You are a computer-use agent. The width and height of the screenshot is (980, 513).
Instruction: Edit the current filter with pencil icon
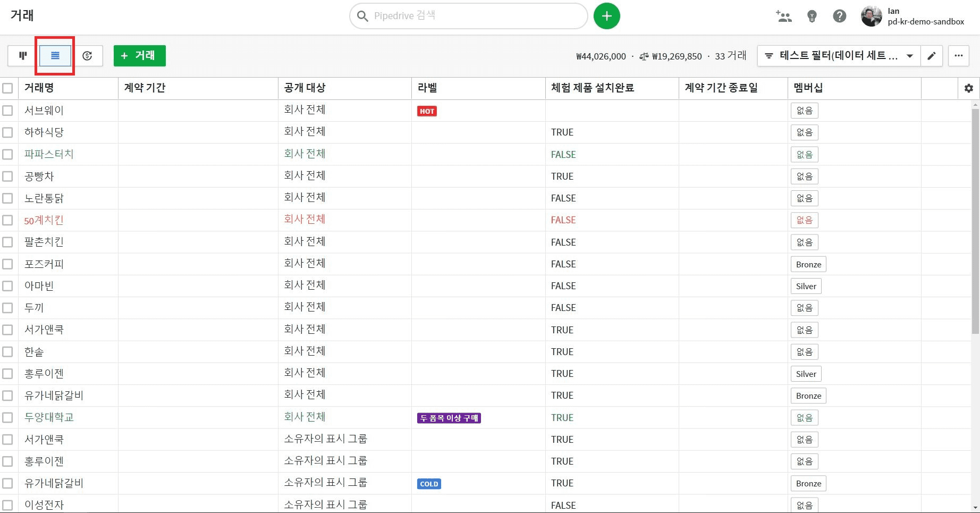931,55
